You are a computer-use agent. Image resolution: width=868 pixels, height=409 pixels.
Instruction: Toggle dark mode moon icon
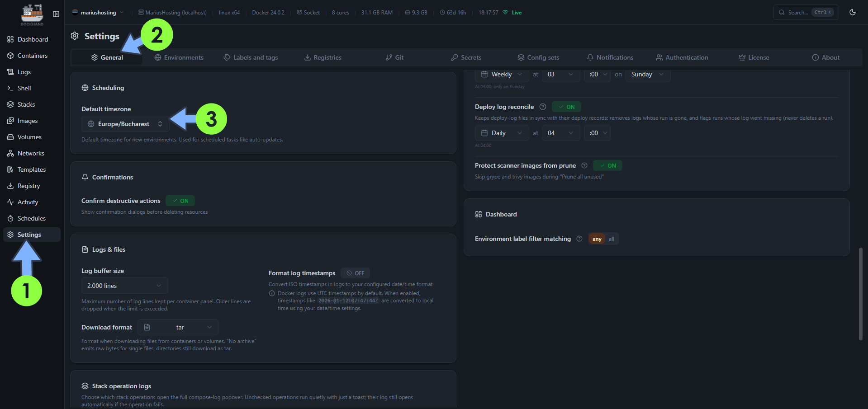pyautogui.click(x=853, y=12)
